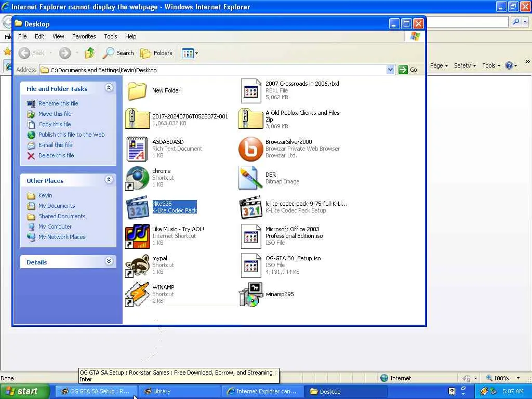
Task: Click Move this file link
Action: pyautogui.click(x=55, y=114)
